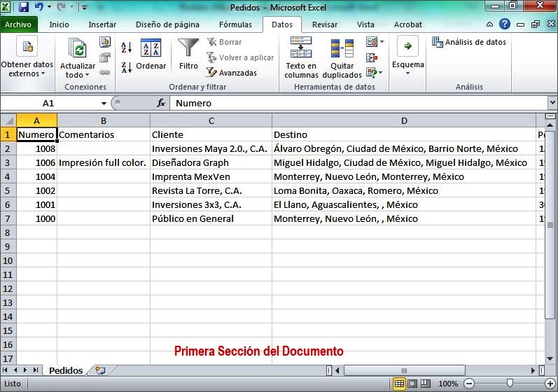Select cell with Inversiones Maya 2.0., C.A.
The width and height of the screenshot is (558, 392).
211,148
